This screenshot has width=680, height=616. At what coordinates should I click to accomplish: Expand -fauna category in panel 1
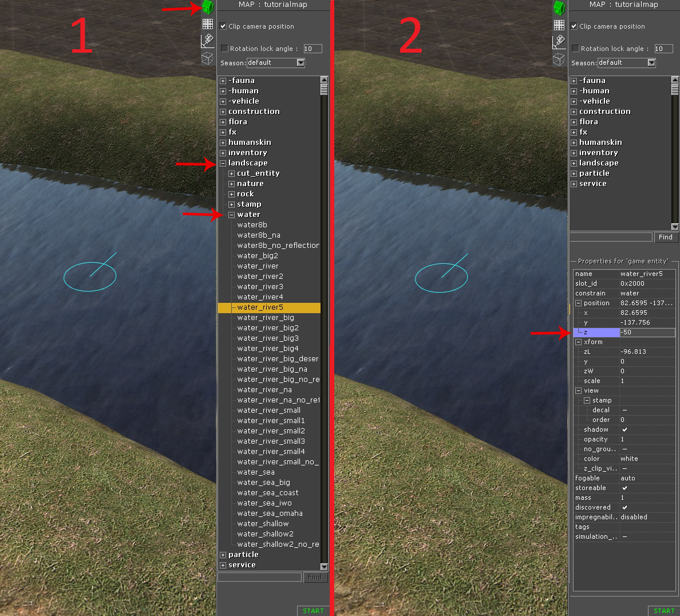[x=223, y=81]
